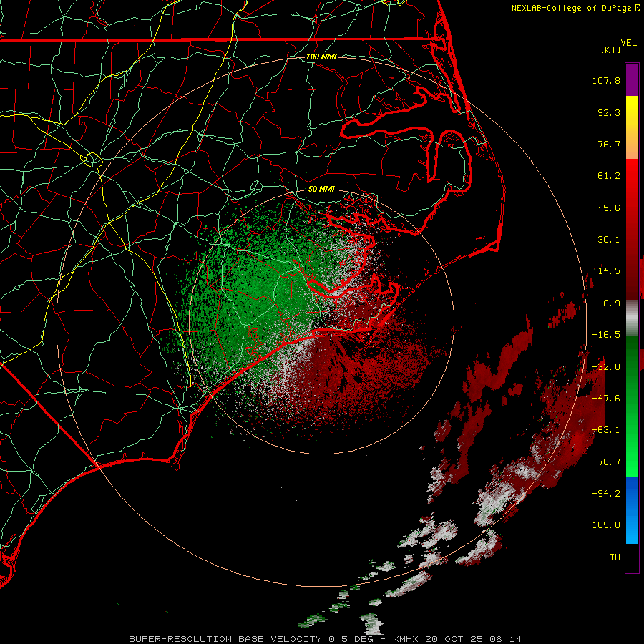Select the 45.6 scale value

coord(609,208)
